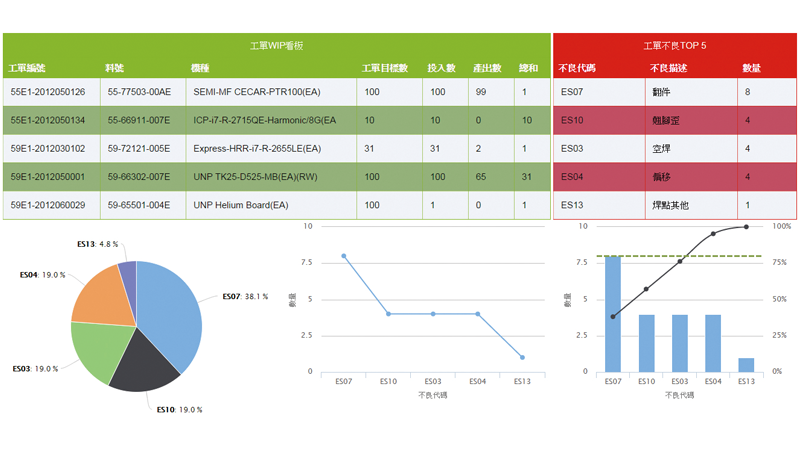Click the 工單目標數 column header
This screenshot has height=450, width=800.
pyautogui.click(x=385, y=68)
